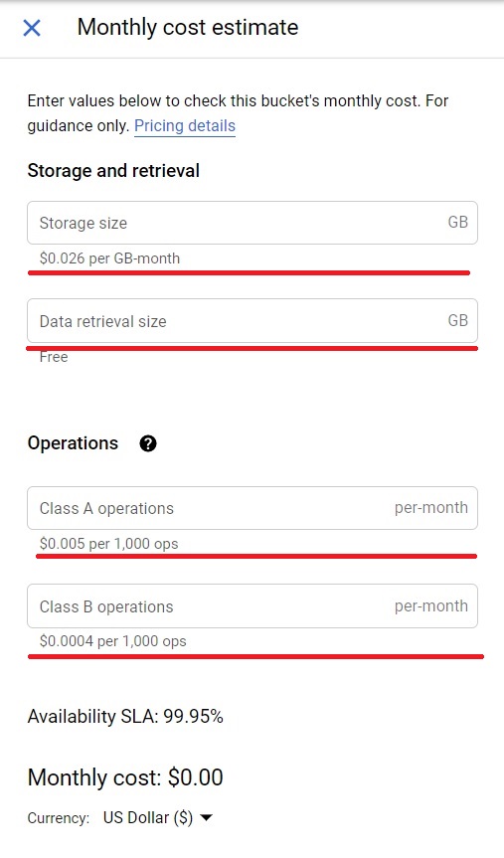The width and height of the screenshot is (504, 858).
Task: Click the GB unit in Storage size
Action: (x=457, y=222)
